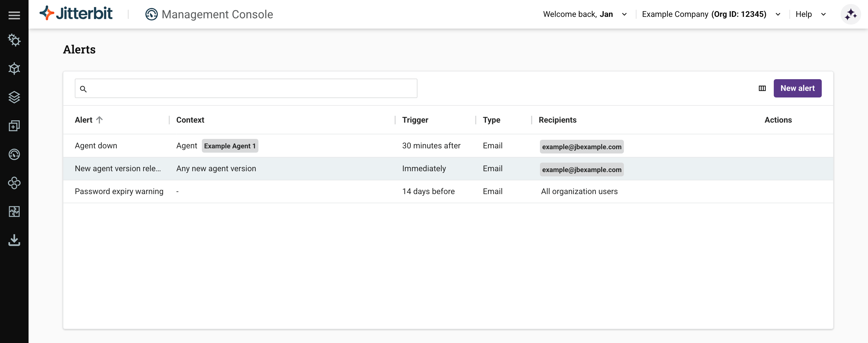Expand the Welcome back, Jan dropdown
868x343 pixels.
[585, 15]
